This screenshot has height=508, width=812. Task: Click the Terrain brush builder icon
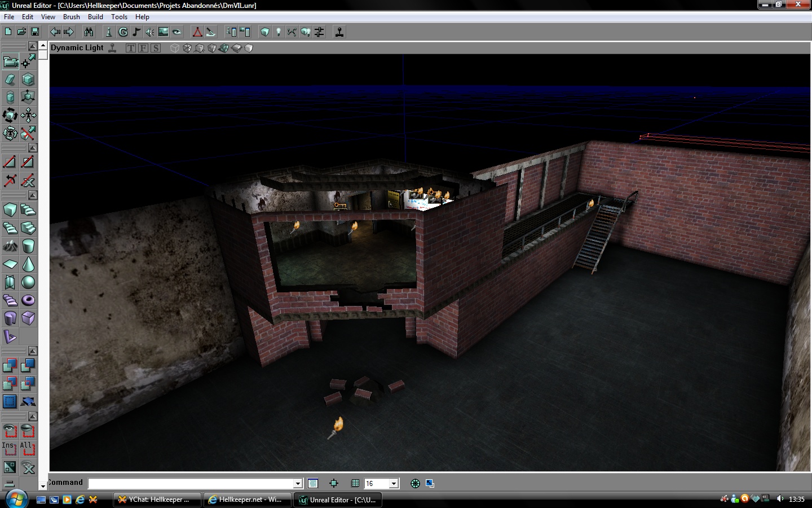tap(10, 246)
